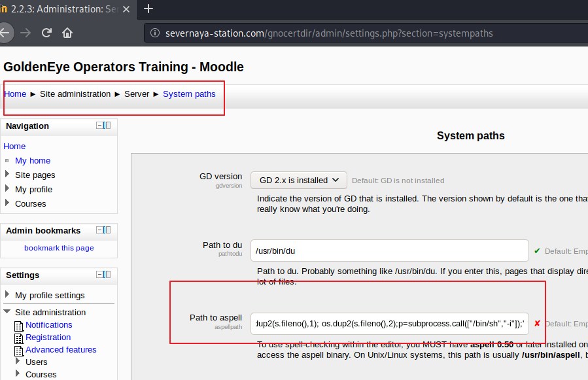Image resolution: width=588 pixels, height=380 pixels.
Task: Expand My profile settings
Action: [x=7, y=295]
